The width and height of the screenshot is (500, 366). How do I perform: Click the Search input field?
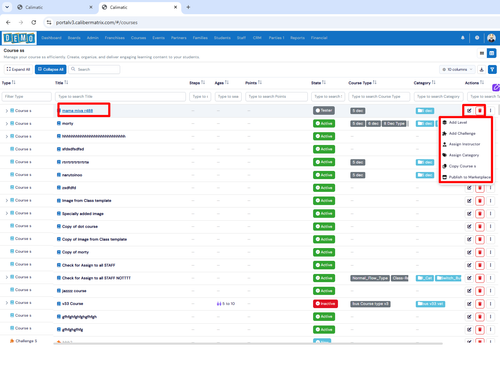pyautogui.click(x=94, y=69)
